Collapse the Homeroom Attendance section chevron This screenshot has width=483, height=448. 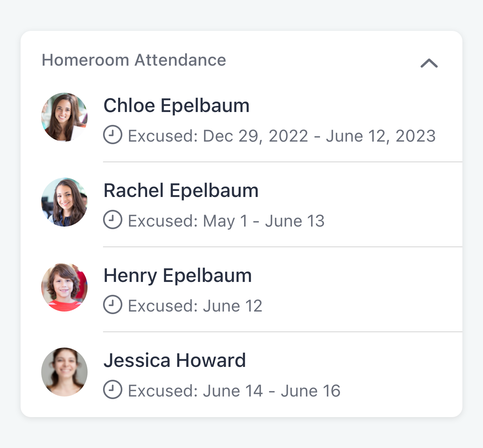coord(429,63)
